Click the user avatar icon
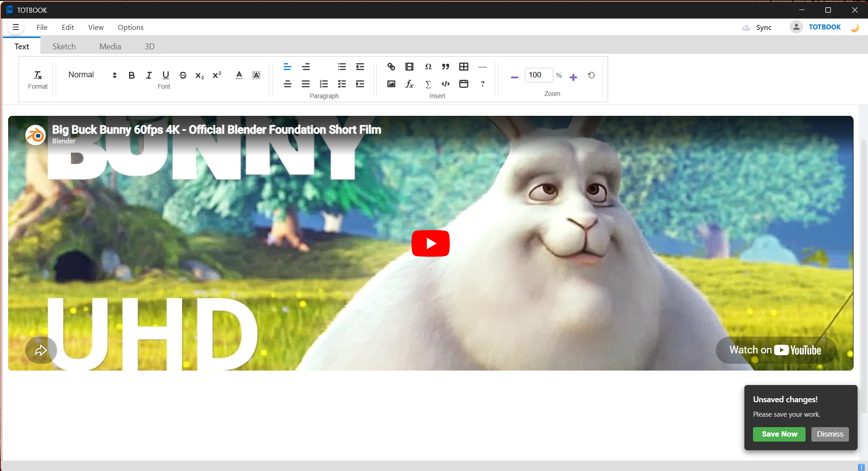The height and width of the screenshot is (471, 868). (x=796, y=27)
